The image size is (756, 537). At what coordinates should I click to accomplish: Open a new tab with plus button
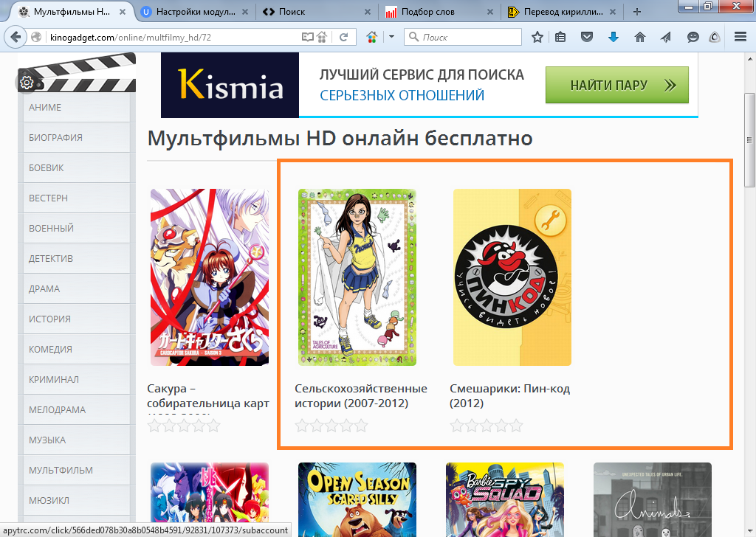click(637, 12)
